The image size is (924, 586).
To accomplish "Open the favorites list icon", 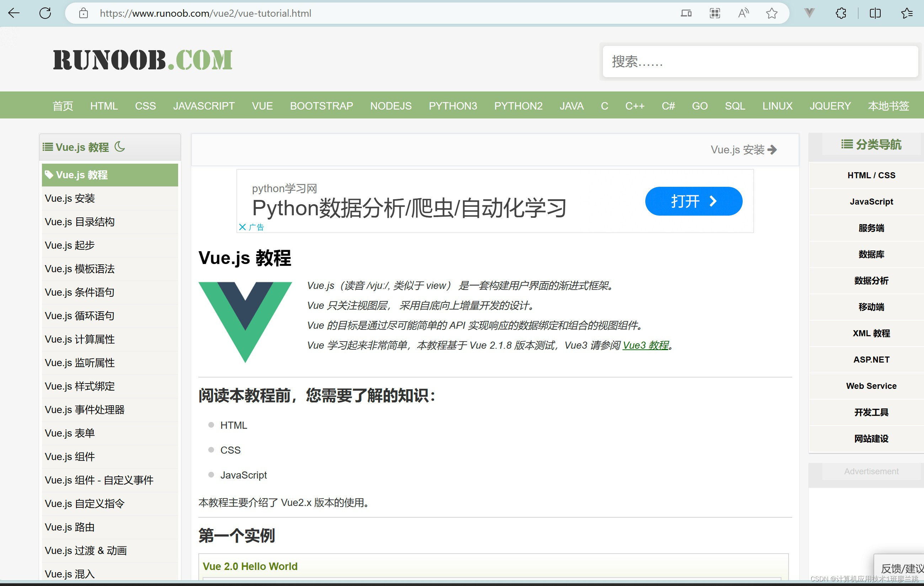I will coord(907,14).
